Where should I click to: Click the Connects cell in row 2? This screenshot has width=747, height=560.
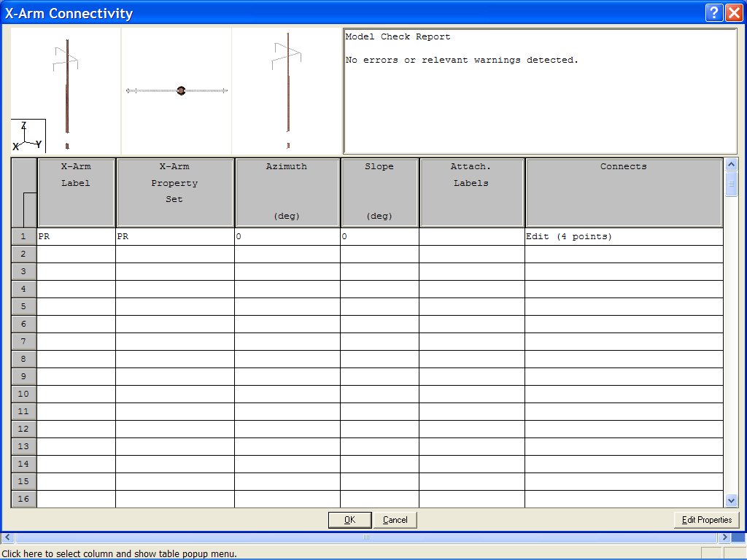tap(624, 254)
